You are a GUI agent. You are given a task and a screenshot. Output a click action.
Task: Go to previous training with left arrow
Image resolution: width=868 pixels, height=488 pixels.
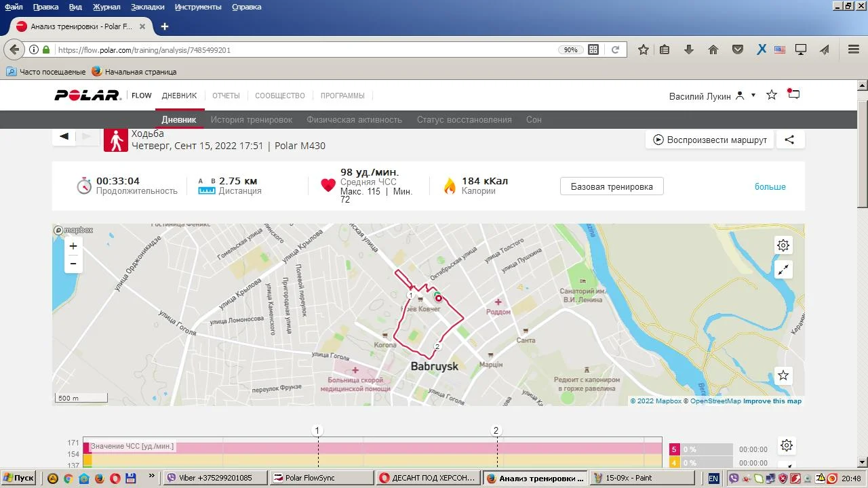64,136
